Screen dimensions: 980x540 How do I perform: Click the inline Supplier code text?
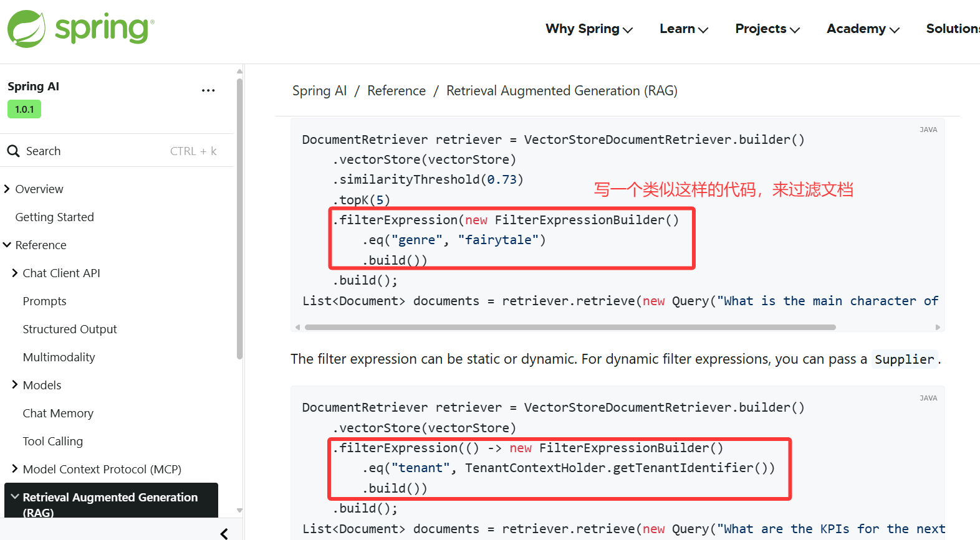point(905,359)
